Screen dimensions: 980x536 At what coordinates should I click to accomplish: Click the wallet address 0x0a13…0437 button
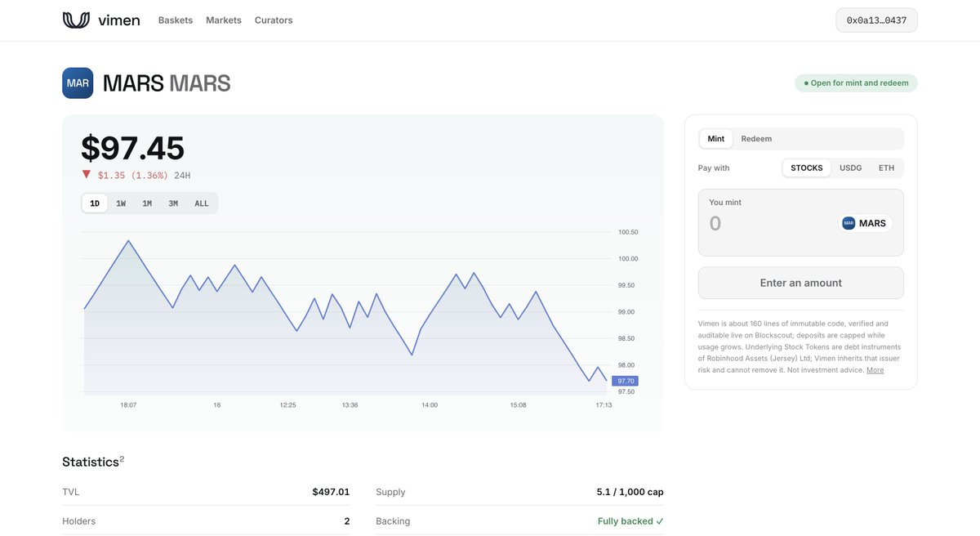[x=876, y=20]
